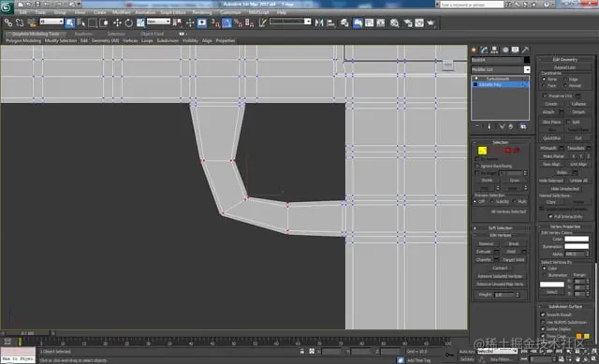Open Select by Name dialog icon
The height and width of the screenshot is (364, 599).
81,22
